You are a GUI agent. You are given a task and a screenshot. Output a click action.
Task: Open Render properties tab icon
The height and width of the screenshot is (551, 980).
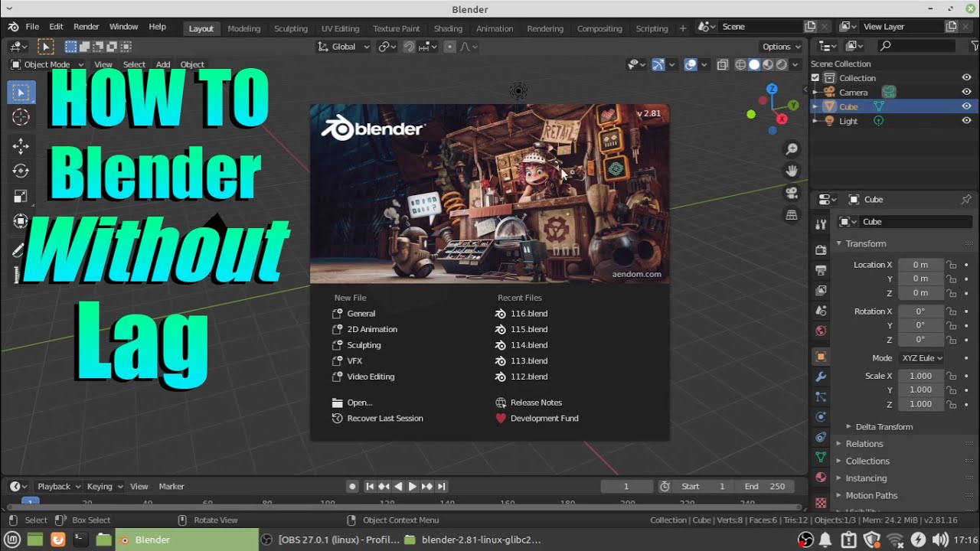pyautogui.click(x=821, y=249)
